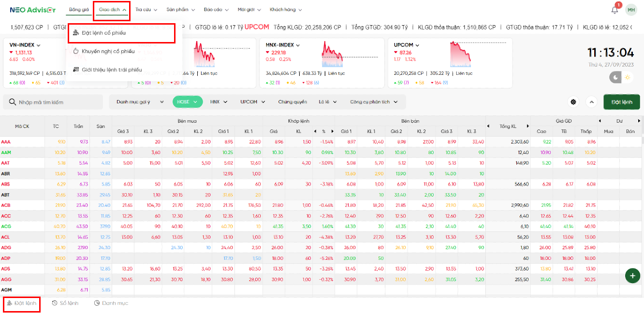Open the Danh mục gợi ý dropdown
Screen dimensions: 644x313
(137, 102)
